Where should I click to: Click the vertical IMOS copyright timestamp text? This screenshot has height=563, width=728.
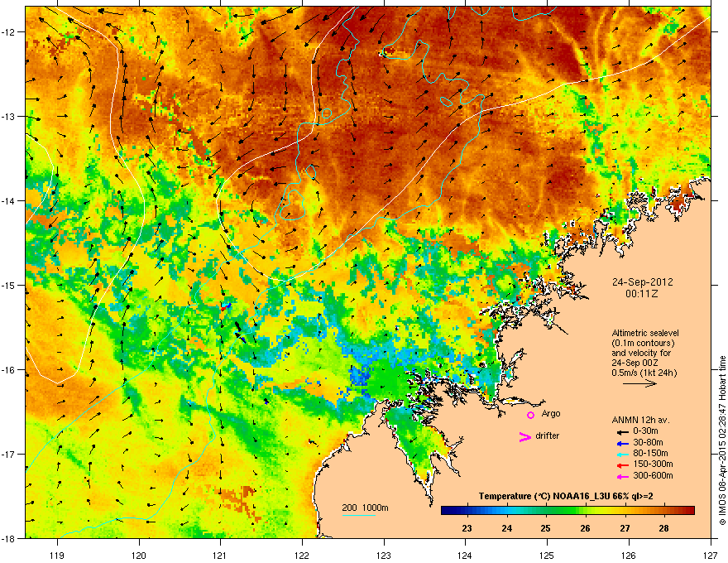point(722,440)
